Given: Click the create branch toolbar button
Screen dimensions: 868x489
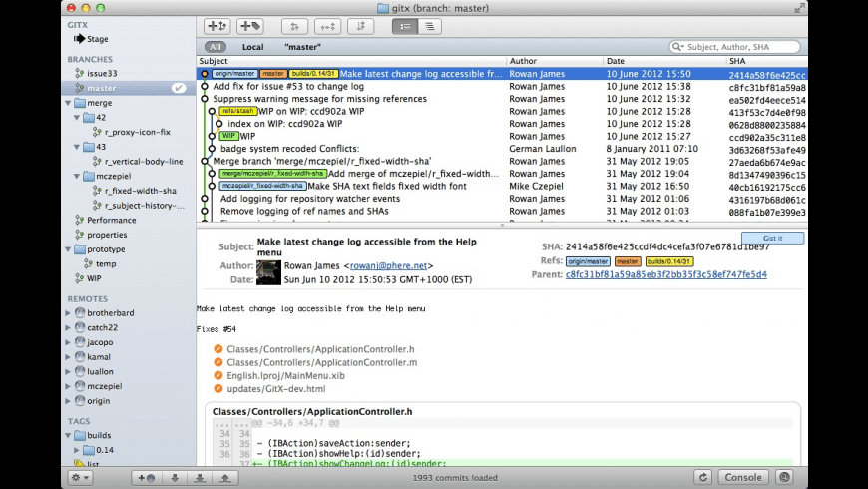Looking at the screenshot, I should tap(217, 26).
